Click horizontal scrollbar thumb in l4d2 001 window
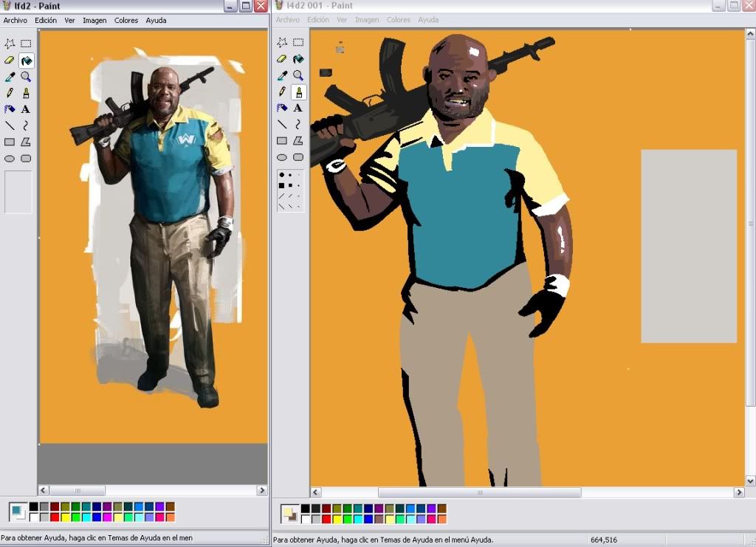Viewport: 756px width, 547px height. coord(480,492)
